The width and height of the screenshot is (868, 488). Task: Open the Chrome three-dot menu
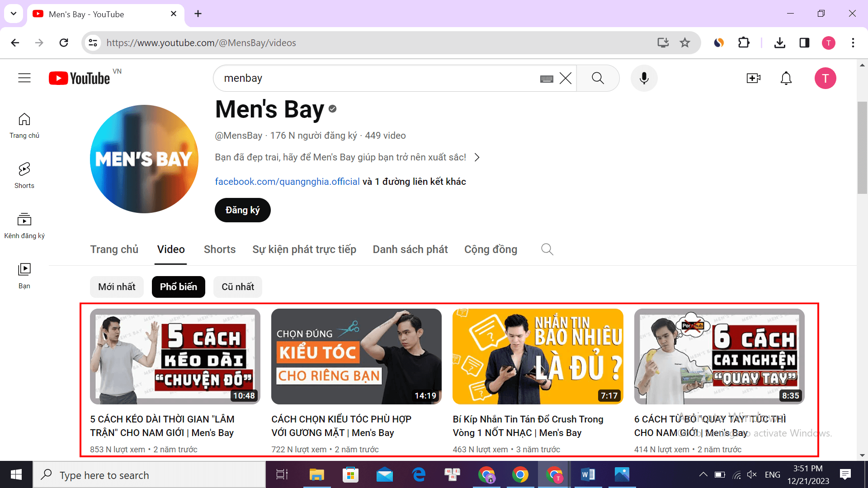tap(853, 42)
